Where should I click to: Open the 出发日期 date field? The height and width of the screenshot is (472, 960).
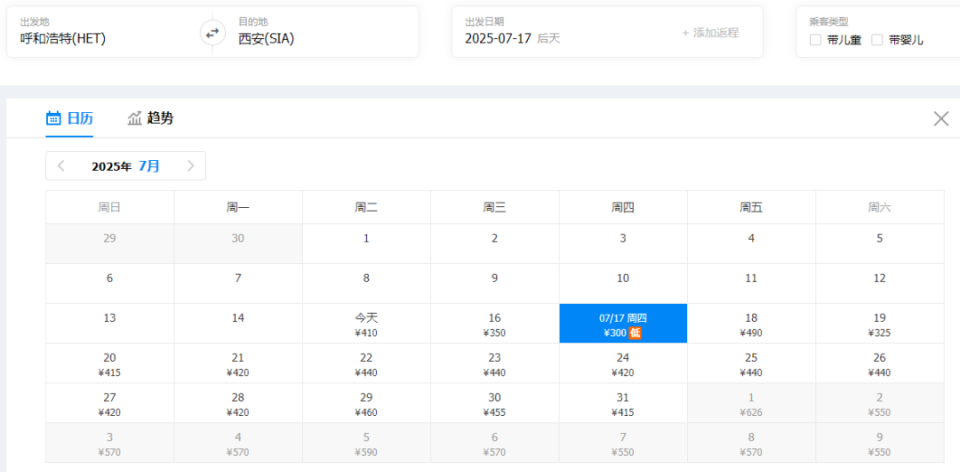click(565, 32)
